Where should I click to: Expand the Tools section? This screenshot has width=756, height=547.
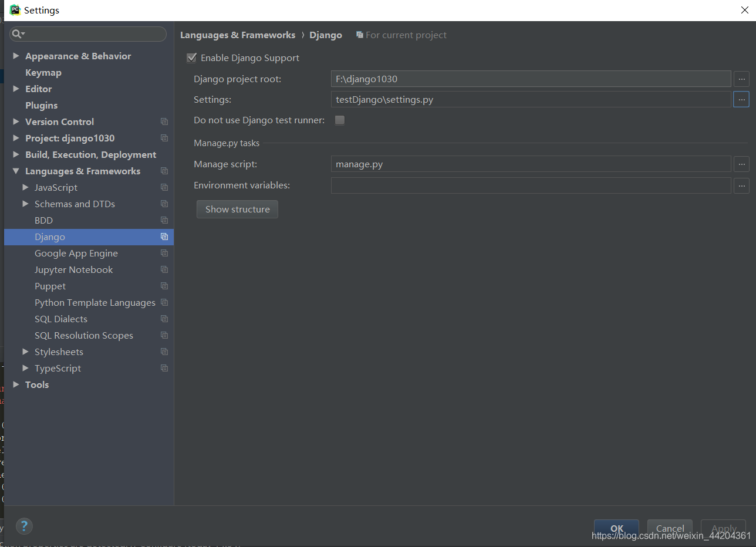click(16, 384)
